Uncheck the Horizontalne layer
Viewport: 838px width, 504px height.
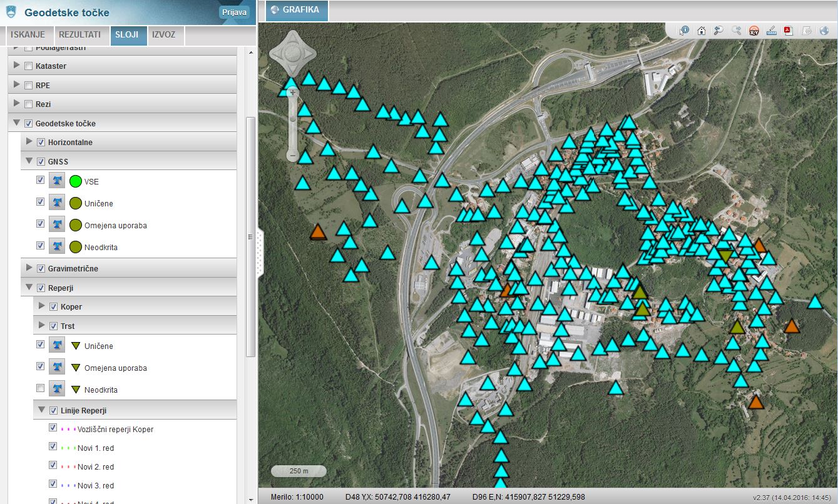tap(41, 143)
